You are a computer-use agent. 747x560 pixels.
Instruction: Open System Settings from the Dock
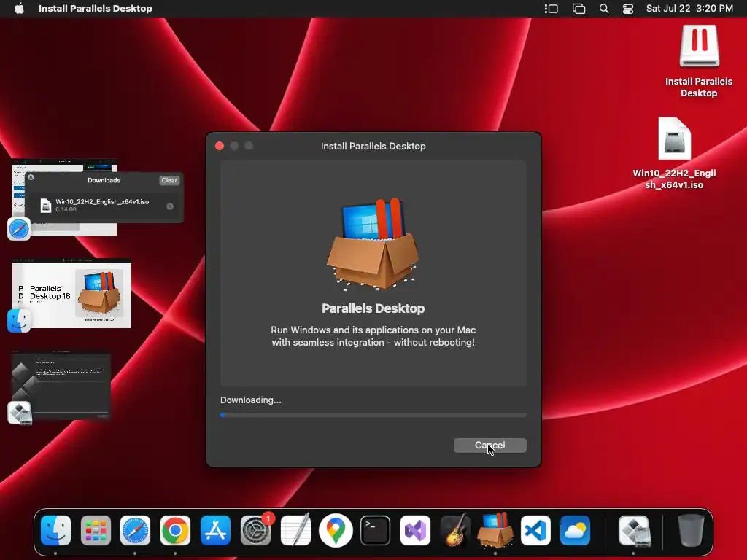click(x=256, y=531)
